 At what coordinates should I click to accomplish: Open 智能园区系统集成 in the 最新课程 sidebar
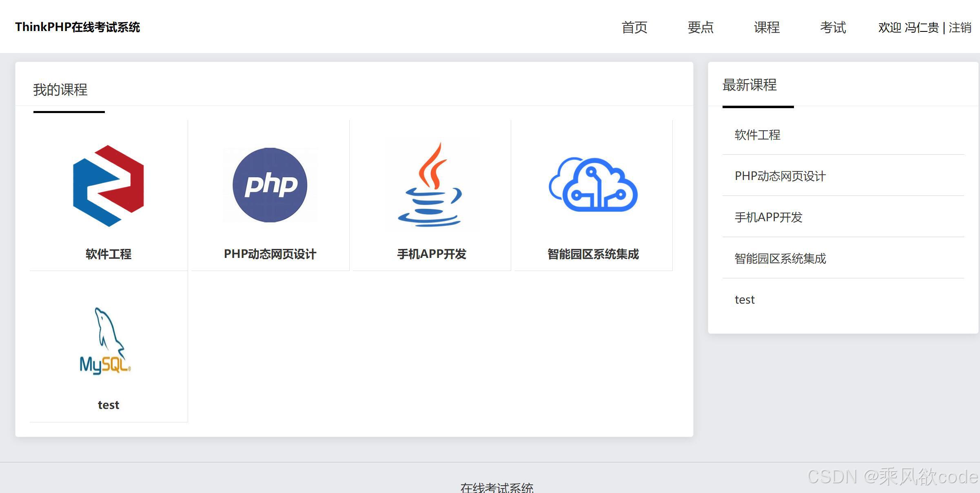click(780, 258)
